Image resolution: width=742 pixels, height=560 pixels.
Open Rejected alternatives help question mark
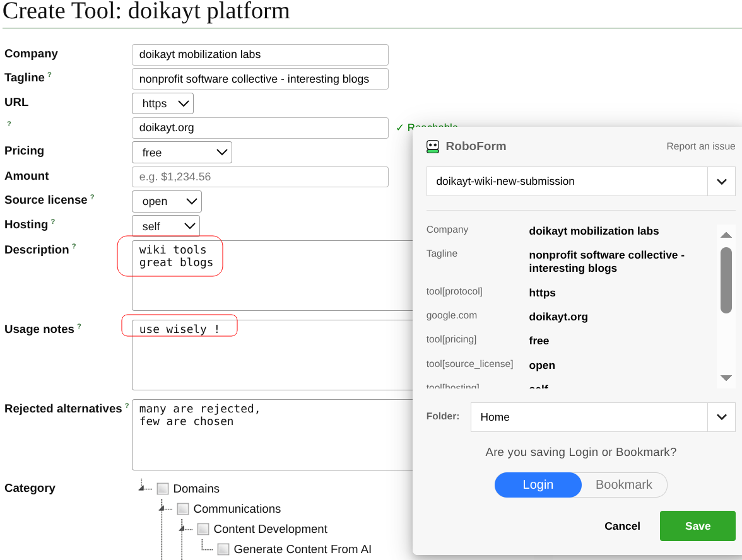click(127, 406)
